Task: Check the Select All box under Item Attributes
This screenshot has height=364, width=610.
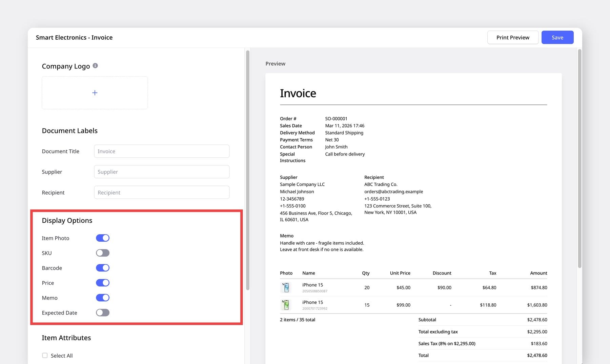Action: tap(45, 355)
